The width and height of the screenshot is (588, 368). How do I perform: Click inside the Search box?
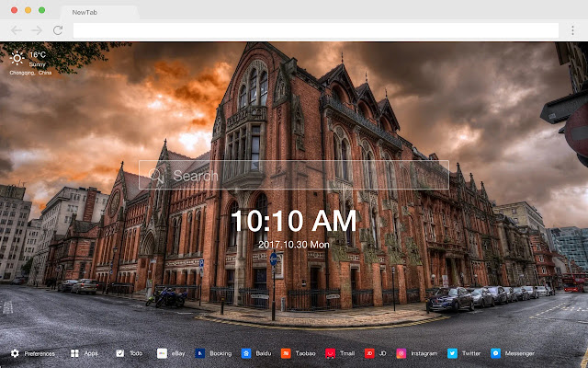[x=294, y=175]
